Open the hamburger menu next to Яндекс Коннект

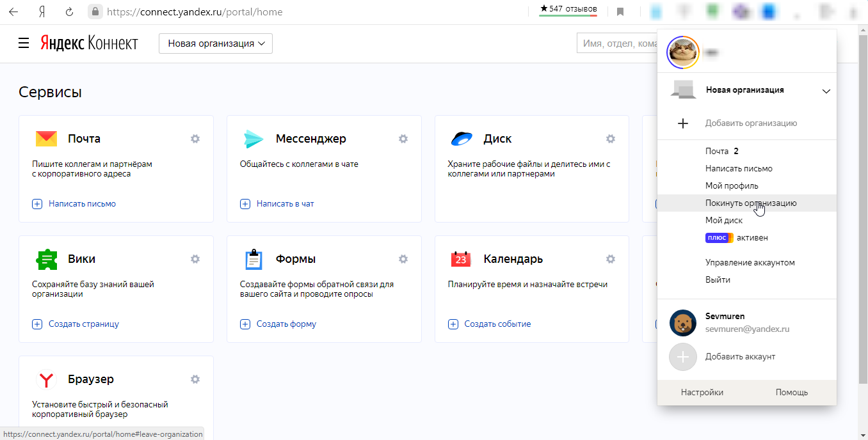tap(24, 43)
